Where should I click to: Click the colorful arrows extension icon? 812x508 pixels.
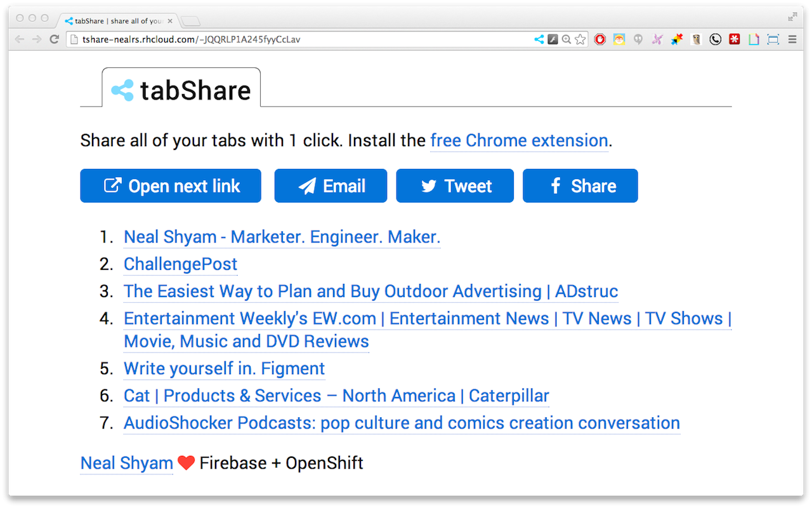677,39
